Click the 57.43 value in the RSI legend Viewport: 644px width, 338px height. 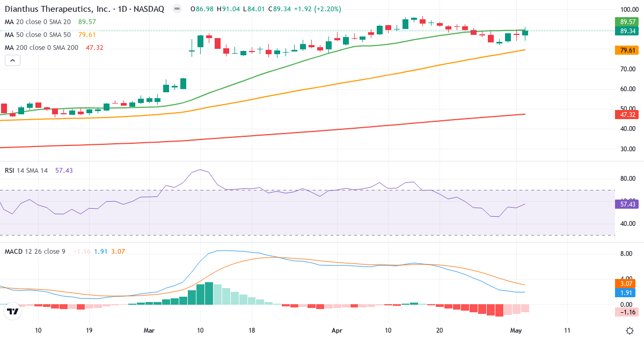(x=63, y=170)
